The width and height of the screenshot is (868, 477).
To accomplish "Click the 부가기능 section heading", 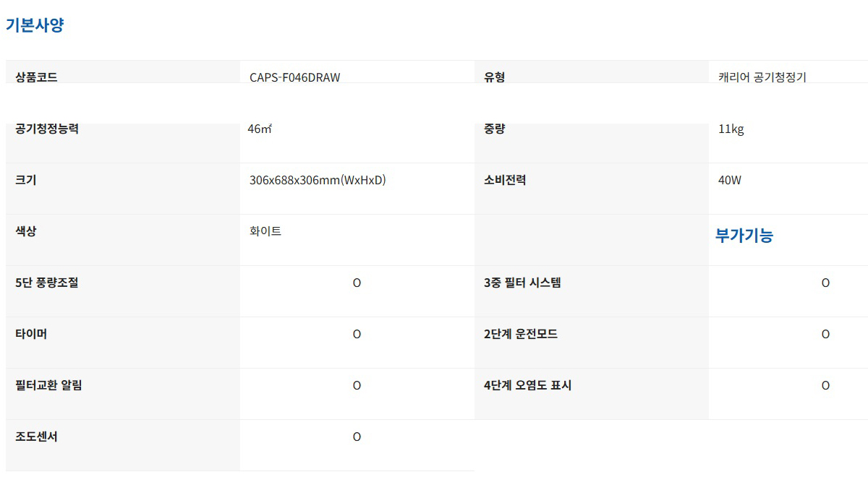I will click(x=744, y=236).
